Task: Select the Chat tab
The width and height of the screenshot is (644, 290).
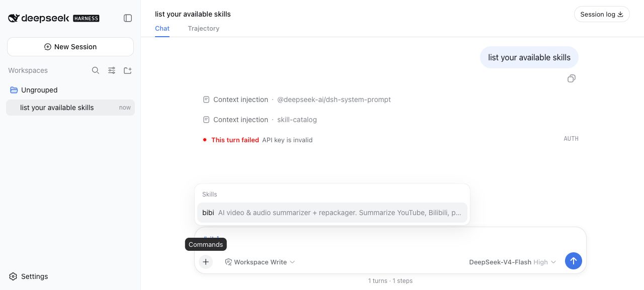Action: [x=162, y=28]
